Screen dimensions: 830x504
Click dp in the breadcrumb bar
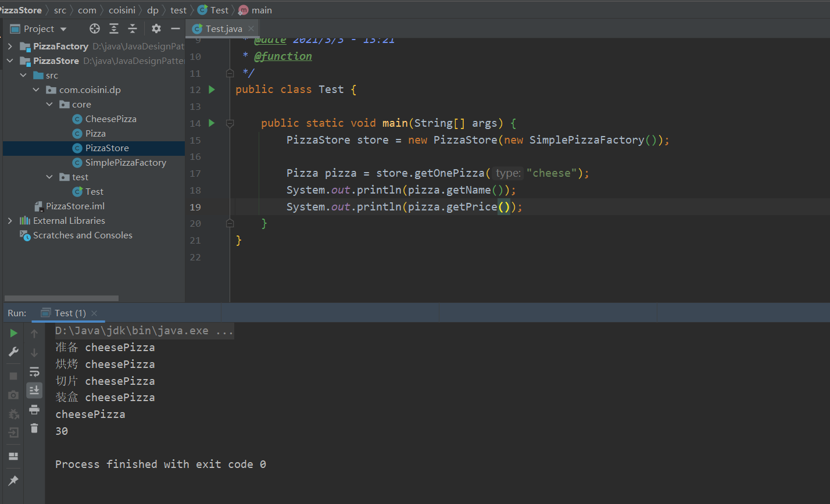[153, 10]
